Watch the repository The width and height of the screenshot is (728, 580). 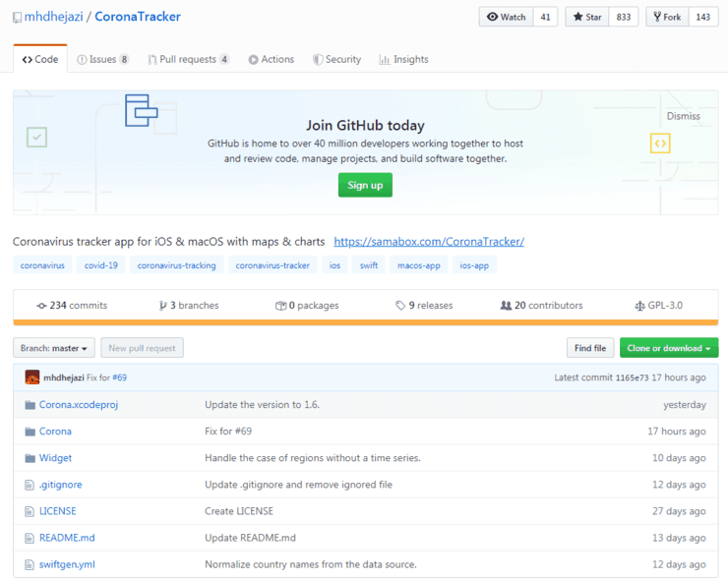pos(506,17)
